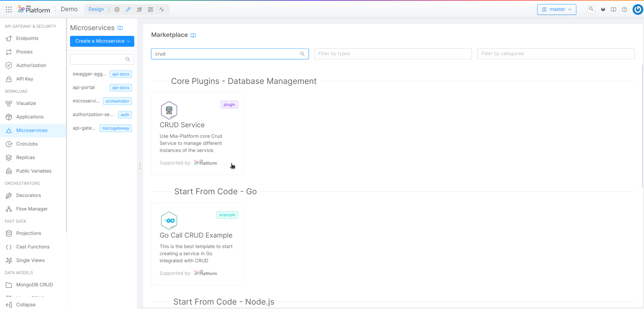Click the marketplace search input containing crud

click(230, 53)
